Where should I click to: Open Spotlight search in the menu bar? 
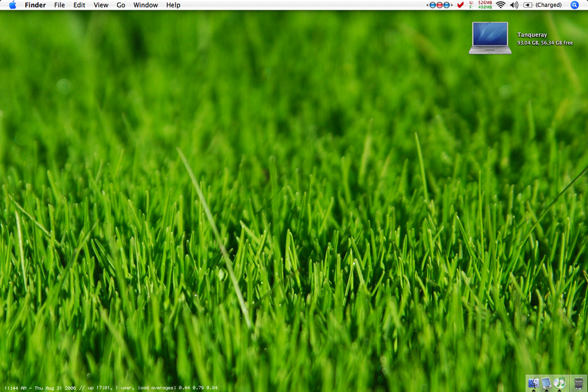click(574, 5)
